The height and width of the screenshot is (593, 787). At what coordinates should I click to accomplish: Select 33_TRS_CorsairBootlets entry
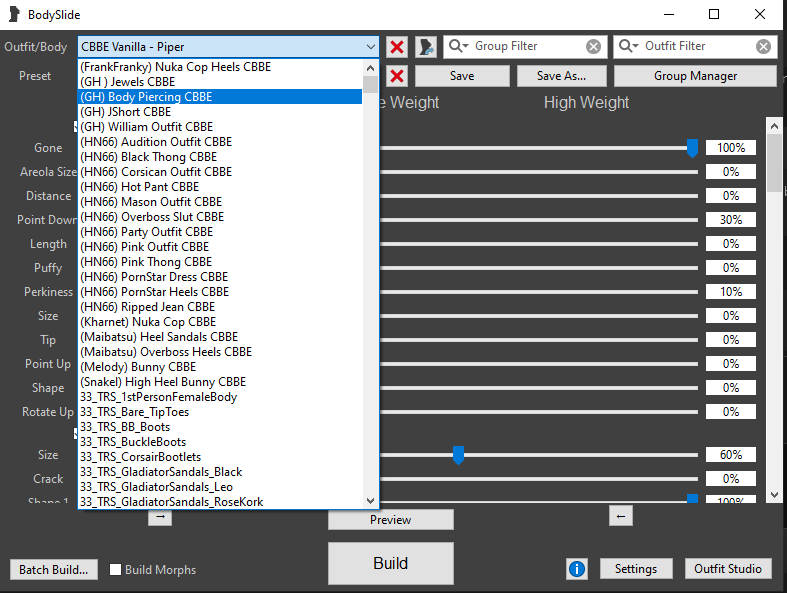point(220,457)
